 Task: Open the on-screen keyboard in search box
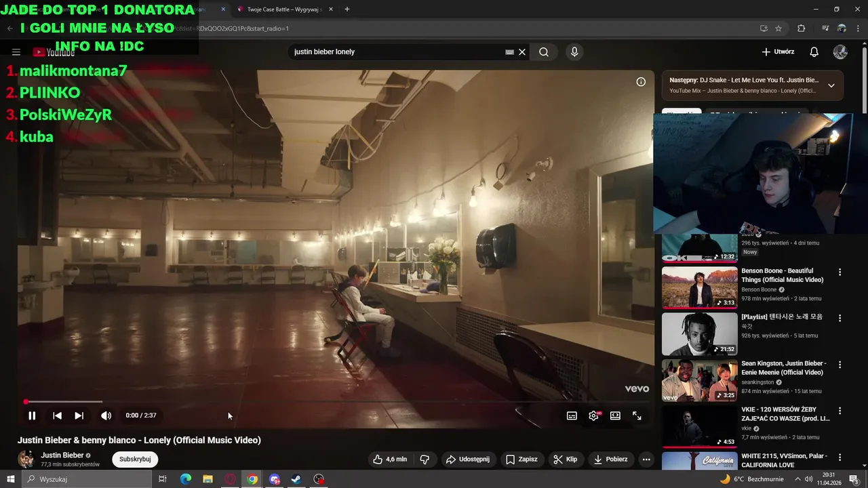coord(509,52)
